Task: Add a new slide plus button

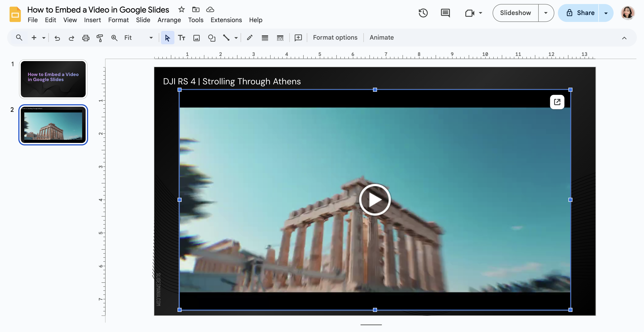Action: (34, 38)
